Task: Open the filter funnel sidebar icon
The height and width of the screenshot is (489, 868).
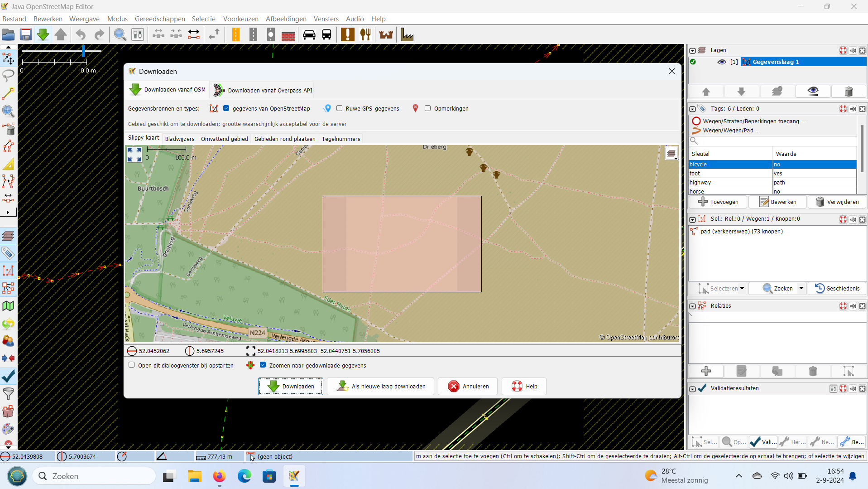Action: [x=8, y=394]
